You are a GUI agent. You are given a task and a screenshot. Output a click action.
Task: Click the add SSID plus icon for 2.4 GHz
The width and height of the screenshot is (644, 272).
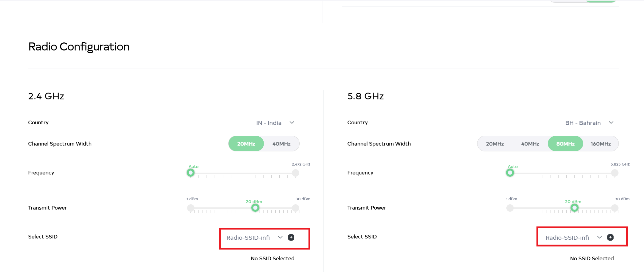291,237
